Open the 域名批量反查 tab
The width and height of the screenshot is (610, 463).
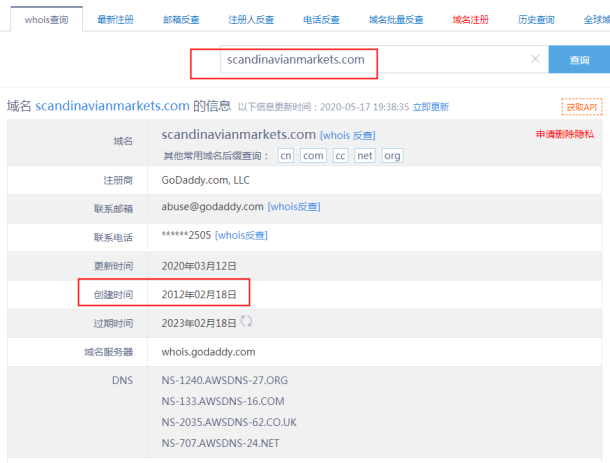point(396,19)
